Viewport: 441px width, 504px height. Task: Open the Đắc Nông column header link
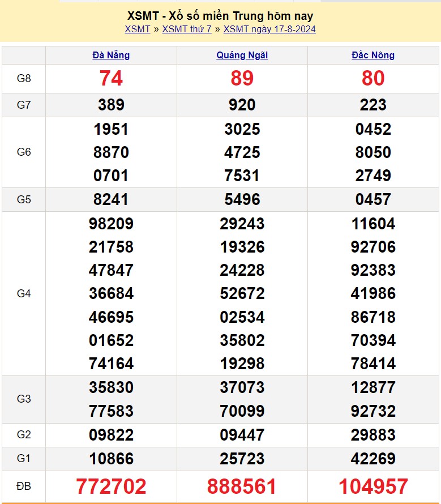[373, 55]
